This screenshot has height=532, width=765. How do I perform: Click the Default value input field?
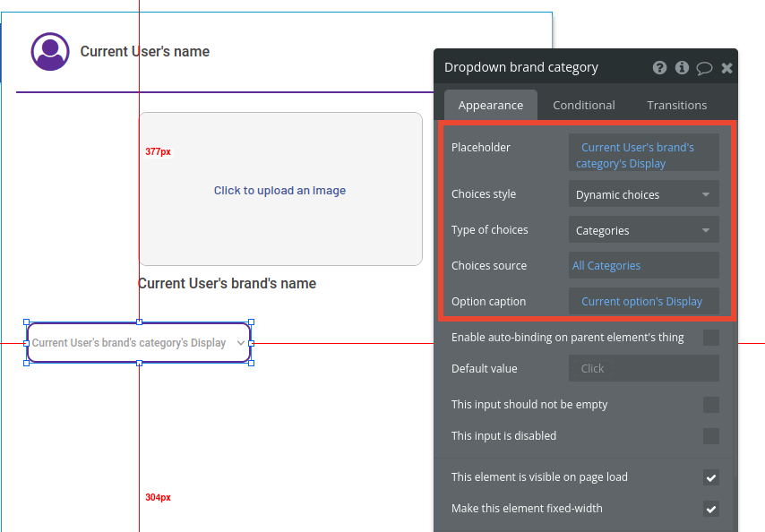tap(643, 368)
